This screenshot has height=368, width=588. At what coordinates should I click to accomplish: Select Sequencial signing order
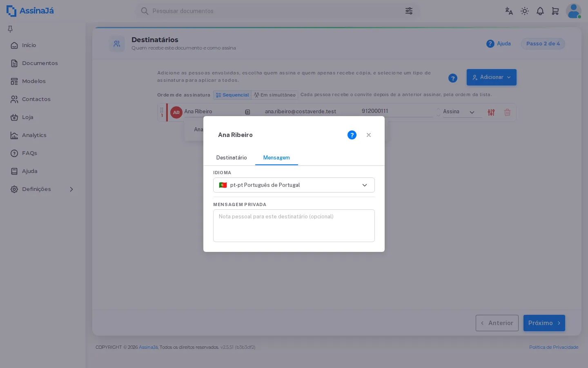point(232,95)
